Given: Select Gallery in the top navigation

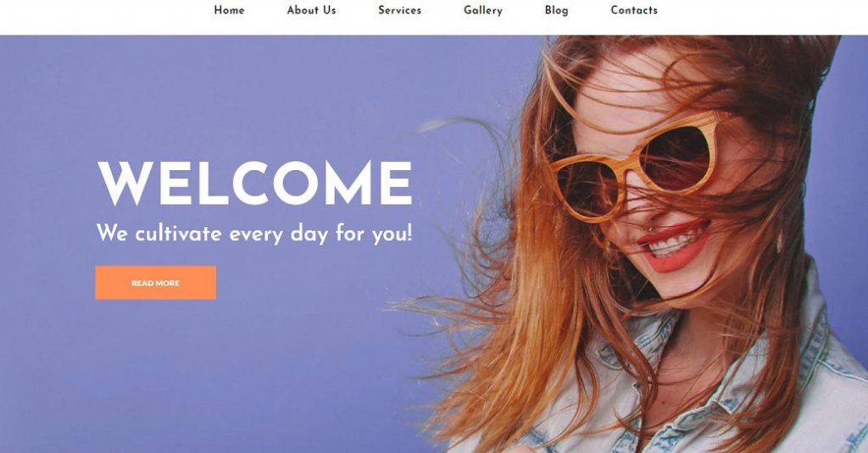Looking at the screenshot, I should pyautogui.click(x=482, y=10).
